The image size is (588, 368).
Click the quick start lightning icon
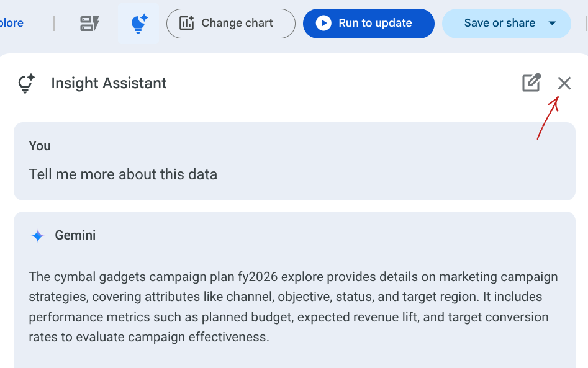pos(89,24)
